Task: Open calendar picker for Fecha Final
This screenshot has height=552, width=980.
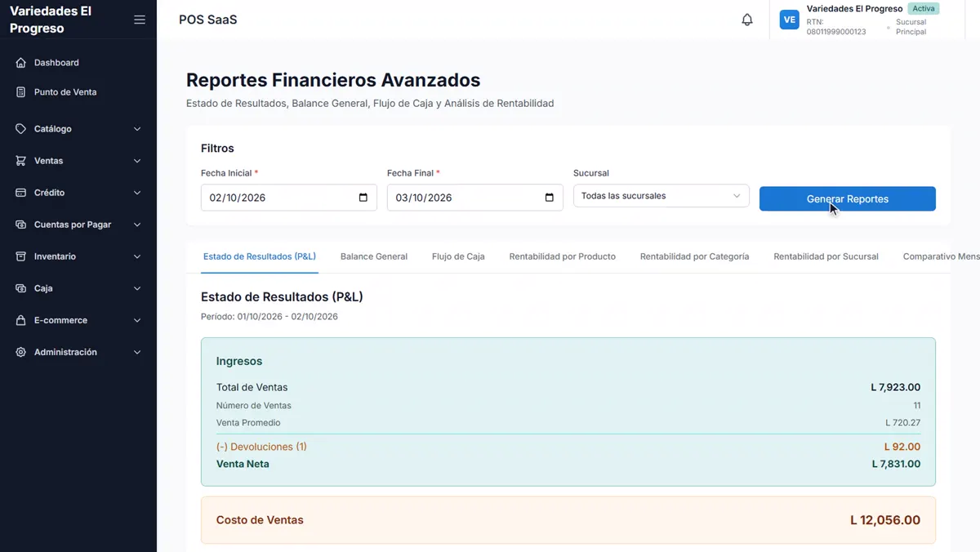Action: pos(550,198)
